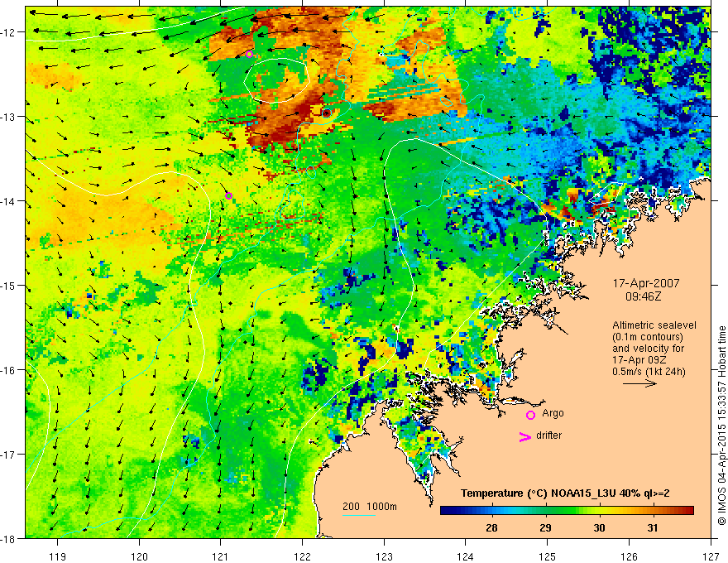
Task: Click the "(0.1m contours)" text line
Action: click(x=648, y=337)
